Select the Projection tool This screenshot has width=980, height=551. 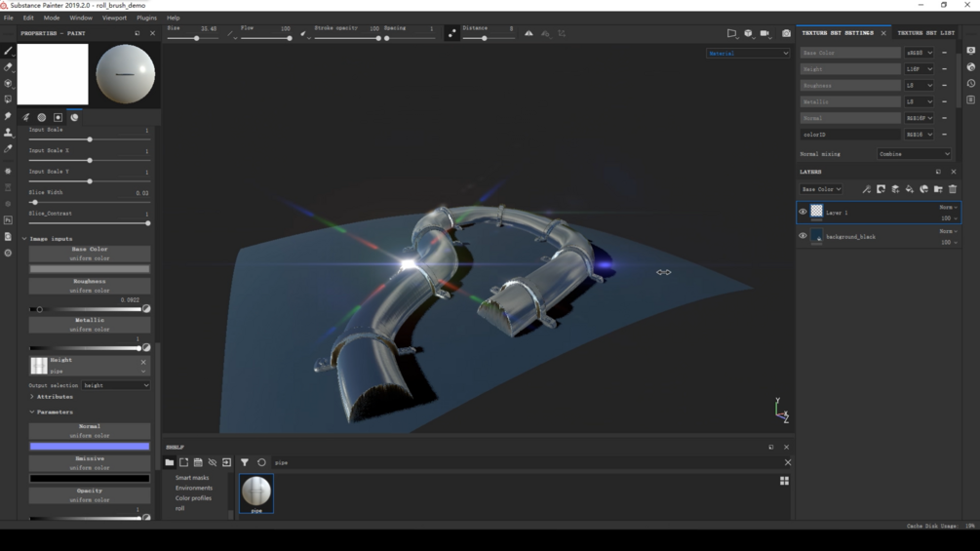8,83
